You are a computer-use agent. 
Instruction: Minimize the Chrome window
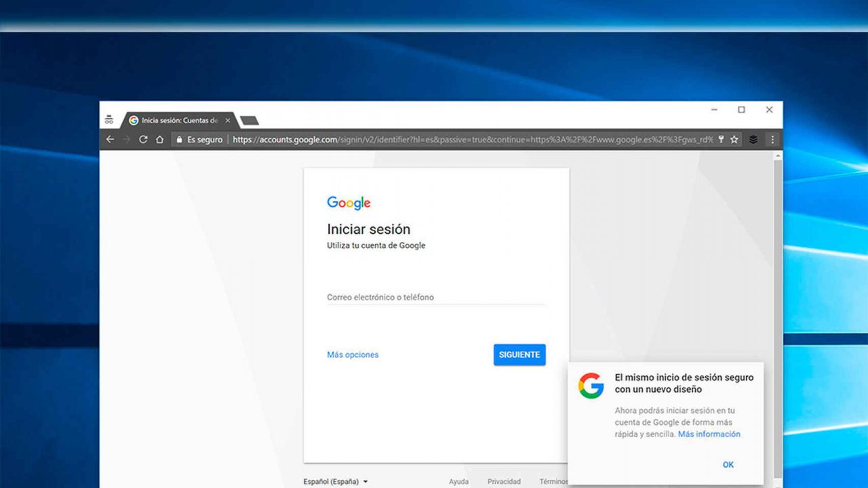coord(714,110)
